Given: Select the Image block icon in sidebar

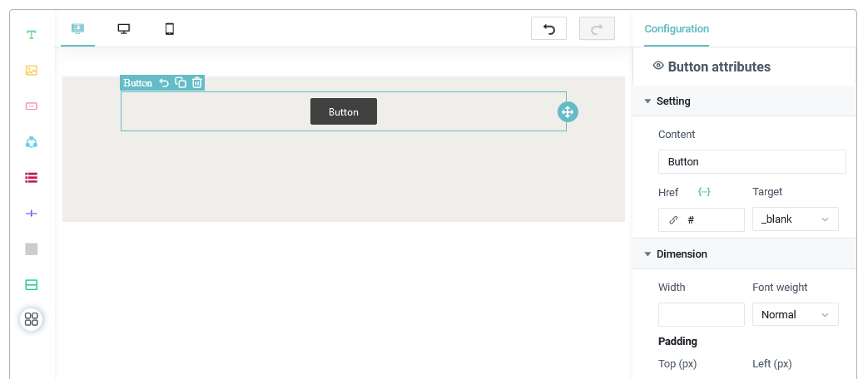Looking at the screenshot, I should point(32,71).
